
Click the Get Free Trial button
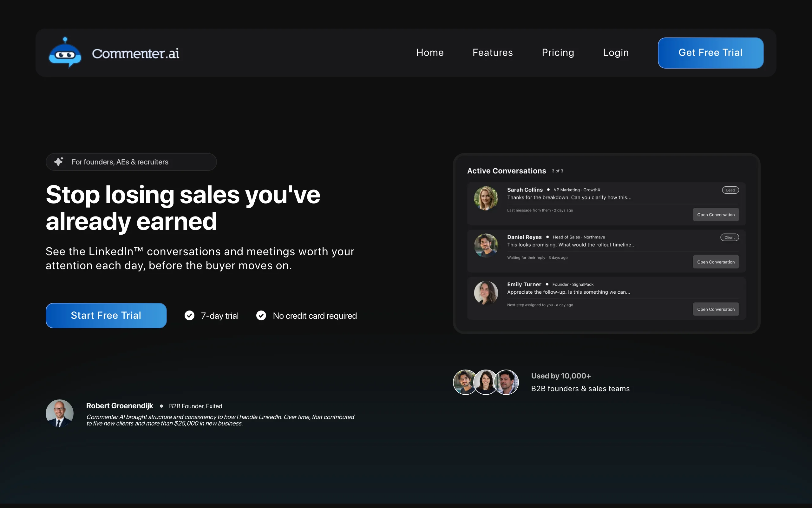710,53
